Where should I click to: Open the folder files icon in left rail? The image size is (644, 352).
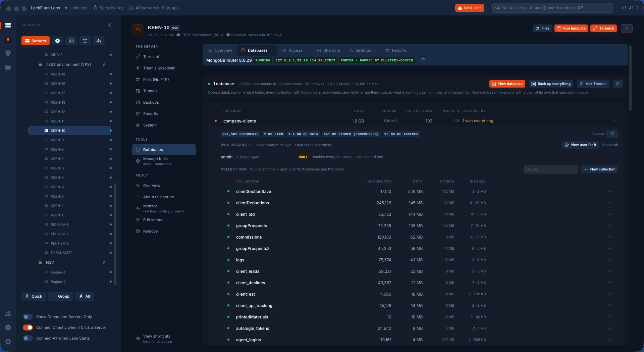point(8,67)
